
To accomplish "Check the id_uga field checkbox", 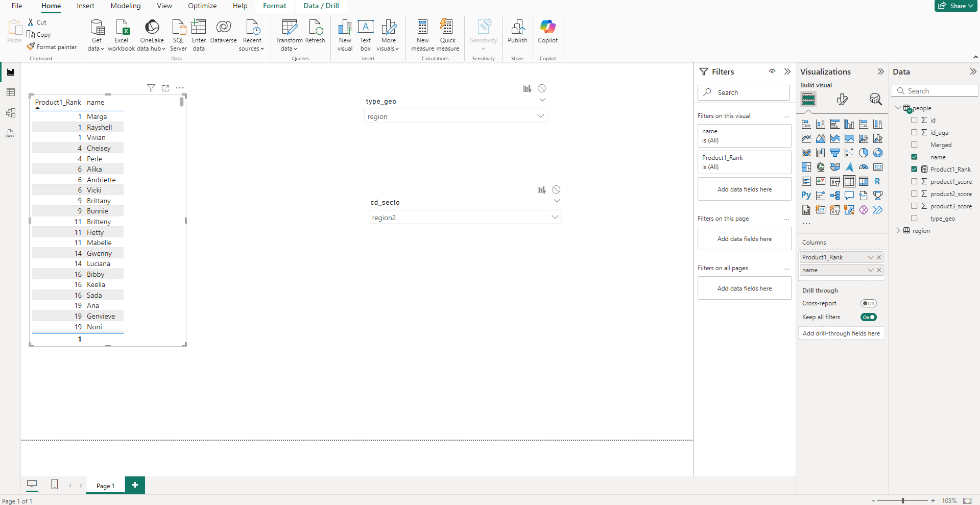I will (x=914, y=133).
